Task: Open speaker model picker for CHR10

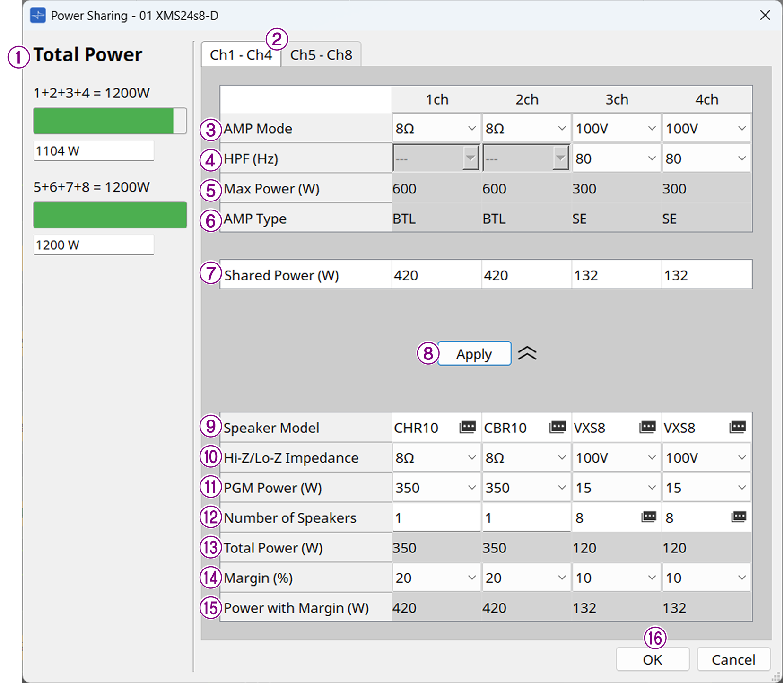Action: [468, 427]
